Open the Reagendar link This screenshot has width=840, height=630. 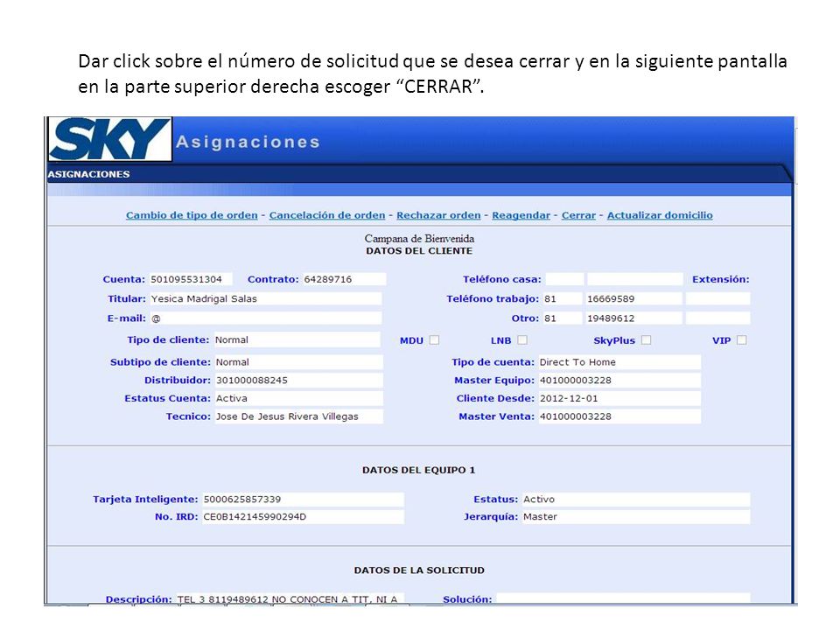(x=521, y=215)
